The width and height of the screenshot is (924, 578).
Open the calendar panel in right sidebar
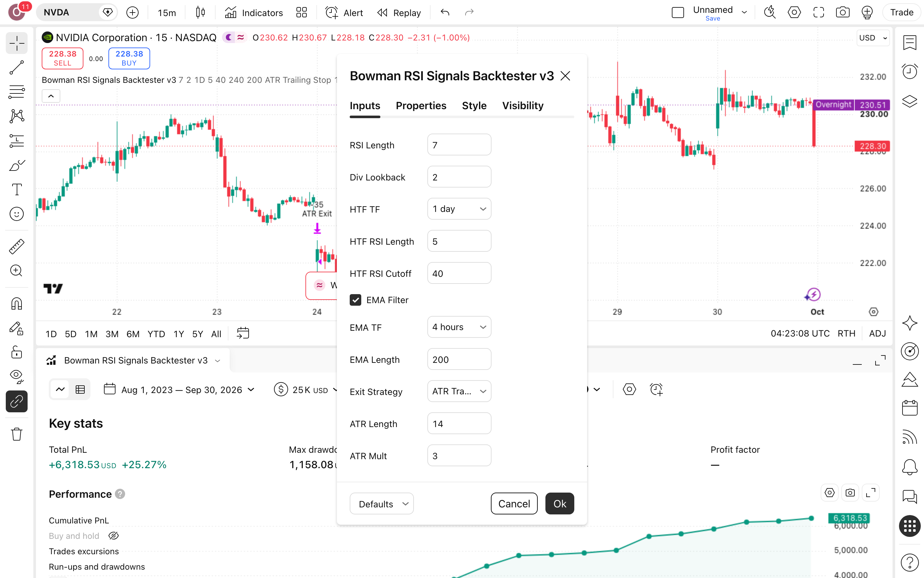910,408
